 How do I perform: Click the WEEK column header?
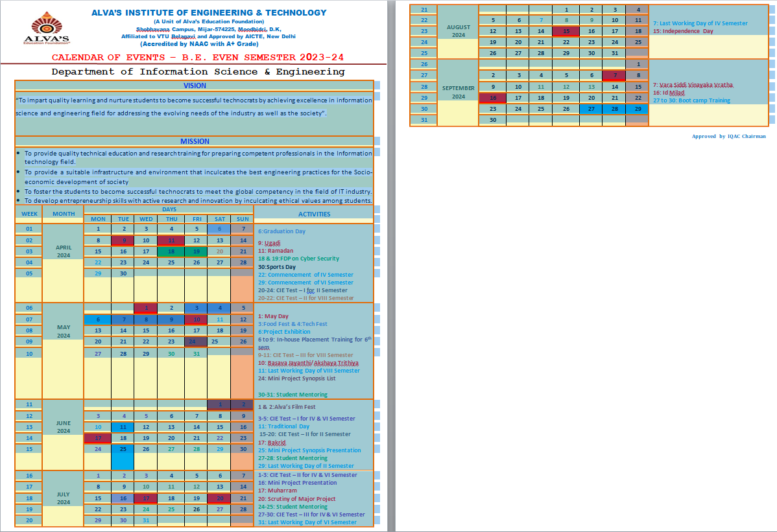coord(29,214)
